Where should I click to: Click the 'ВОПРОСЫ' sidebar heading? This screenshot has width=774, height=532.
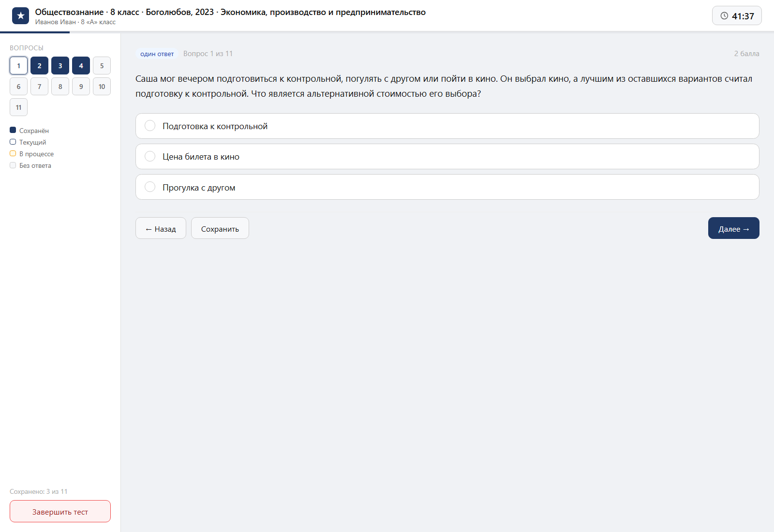point(27,48)
